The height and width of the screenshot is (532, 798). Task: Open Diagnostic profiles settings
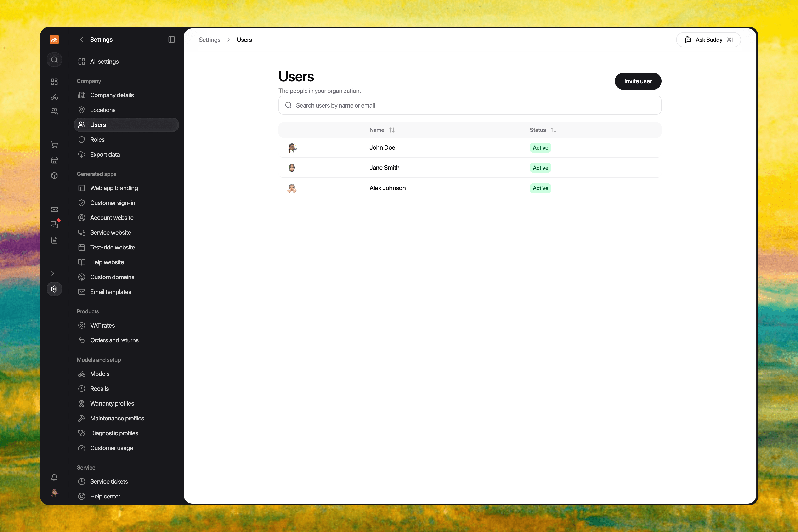point(126,433)
